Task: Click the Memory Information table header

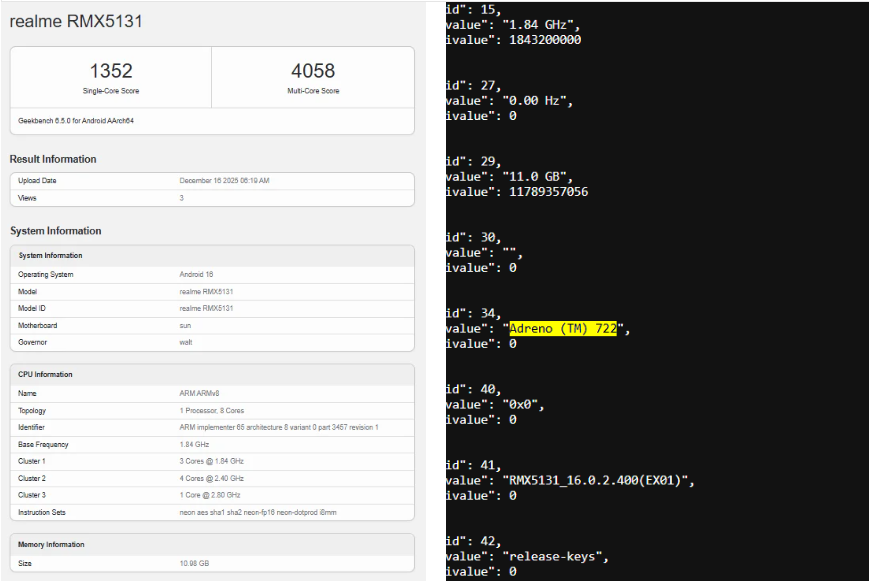Action: (212, 544)
